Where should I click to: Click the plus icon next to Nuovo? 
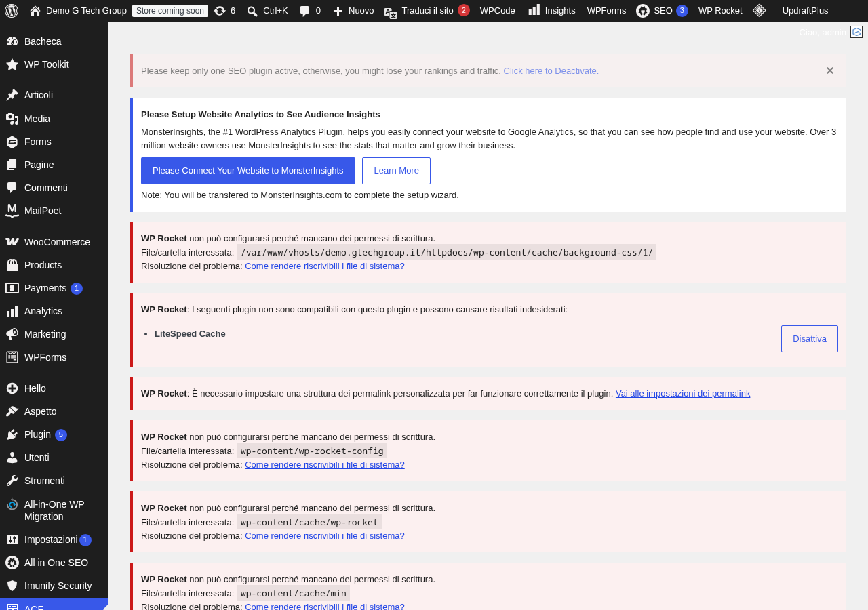(338, 11)
